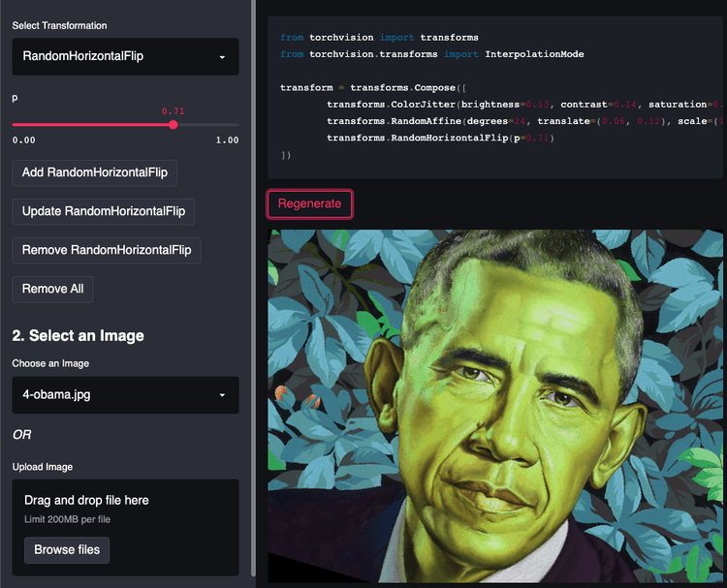Click the Drag and drop file area
The width and height of the screenshot is (727, 588).
pos(125,527)
